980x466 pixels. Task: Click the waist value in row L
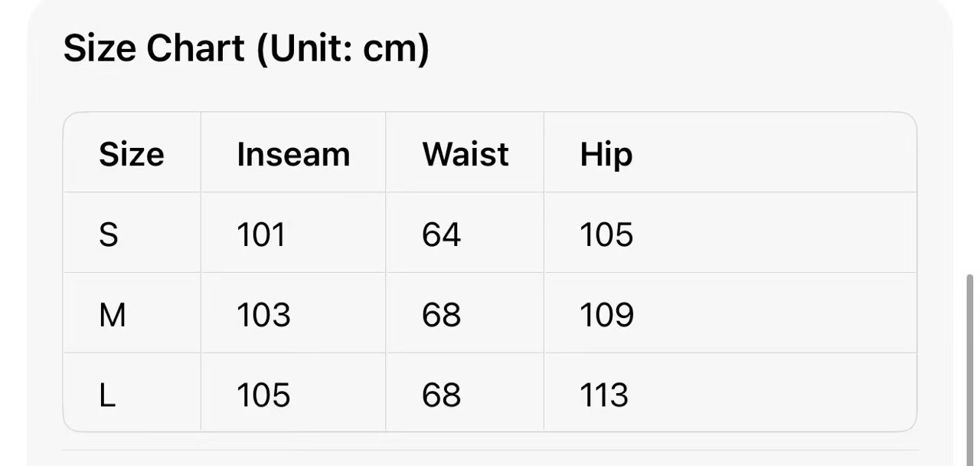(441, 395)
